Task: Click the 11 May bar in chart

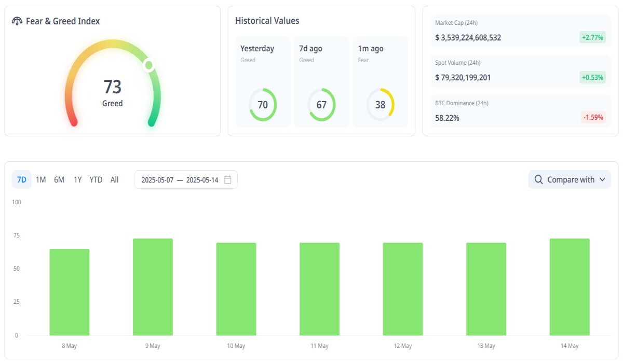Action: [319, 289]
